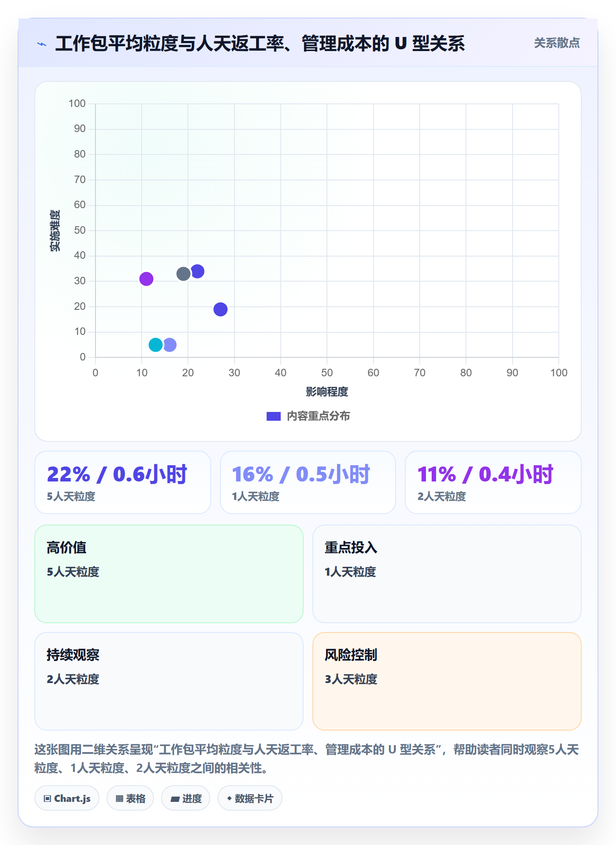Click the indigo scatter point near x=27

coord(220,309)
